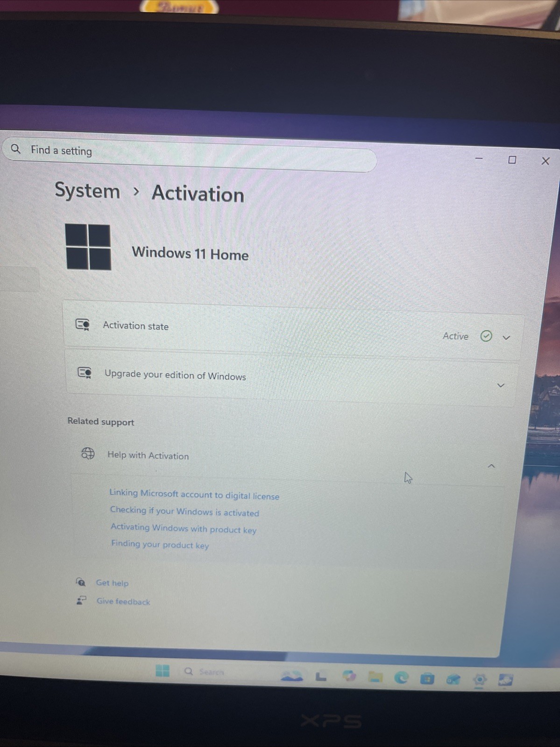The image size is (560, 747).
Task: Maximize the Settings window
Action: point(512,160)
